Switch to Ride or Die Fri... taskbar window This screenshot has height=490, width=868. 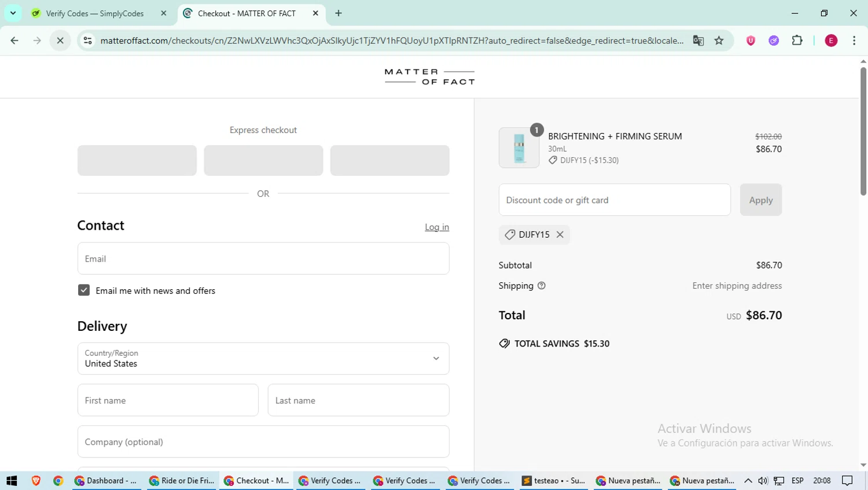(182, 480)
